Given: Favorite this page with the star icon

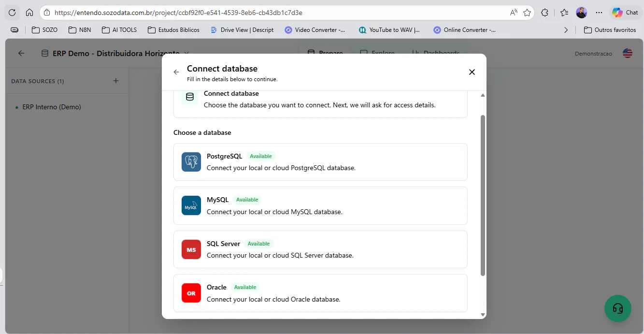Looking at the screenshot, I should (x=527, y=13).
